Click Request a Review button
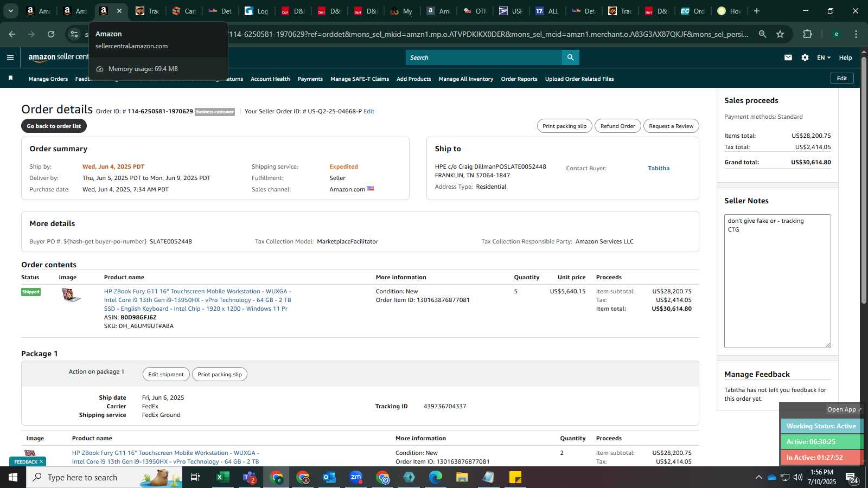868x488 pixels. point(671,126)
